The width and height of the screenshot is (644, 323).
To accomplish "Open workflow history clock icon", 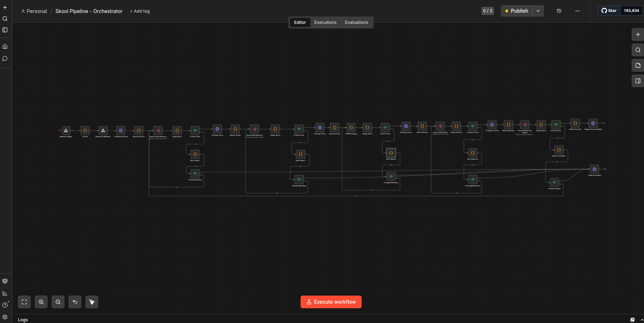I will 559,11.
